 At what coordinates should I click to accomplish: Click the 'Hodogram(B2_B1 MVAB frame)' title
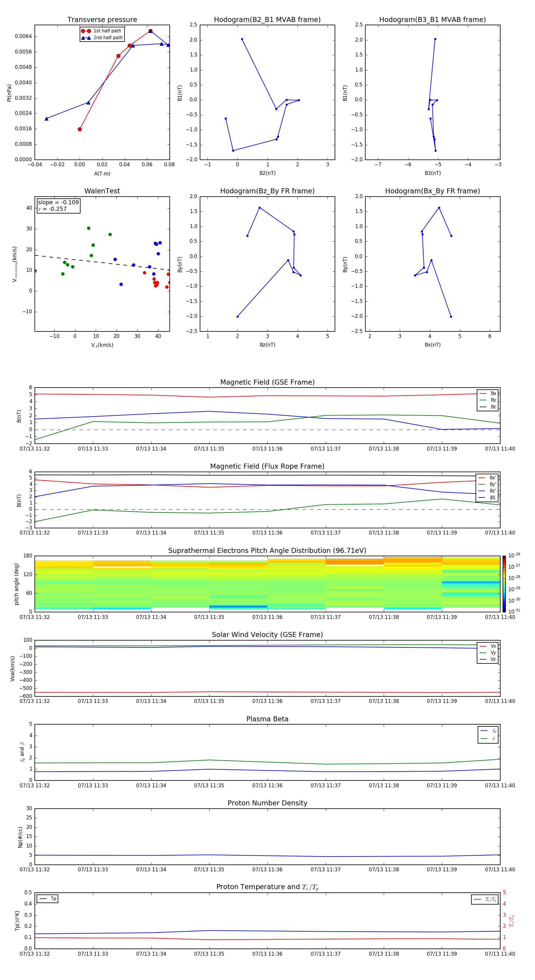[x=267, y=20]
